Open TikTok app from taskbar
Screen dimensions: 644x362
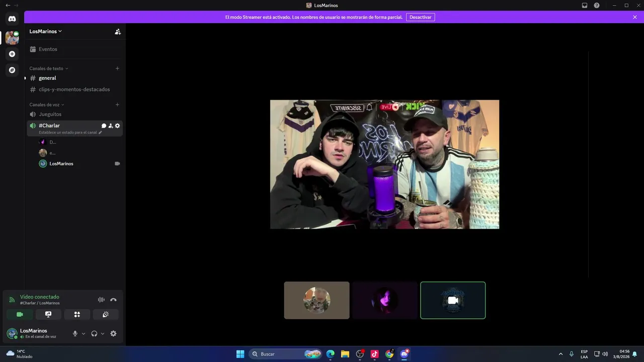(x=374, y=354)
